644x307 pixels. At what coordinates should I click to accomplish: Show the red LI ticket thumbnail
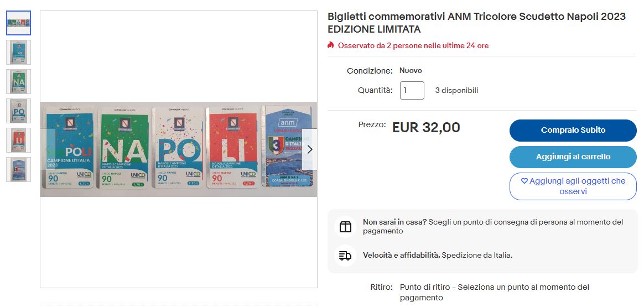[18, 140]
